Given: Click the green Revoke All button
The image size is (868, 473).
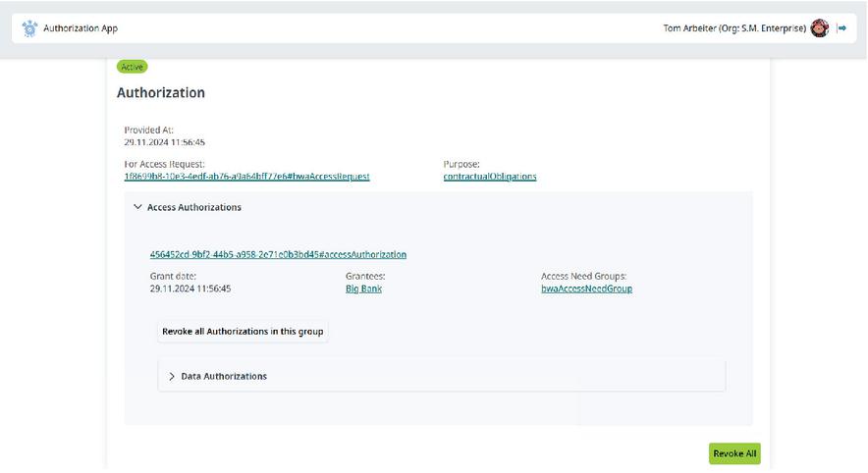Looking at the screenshot, I should (734, 453).
